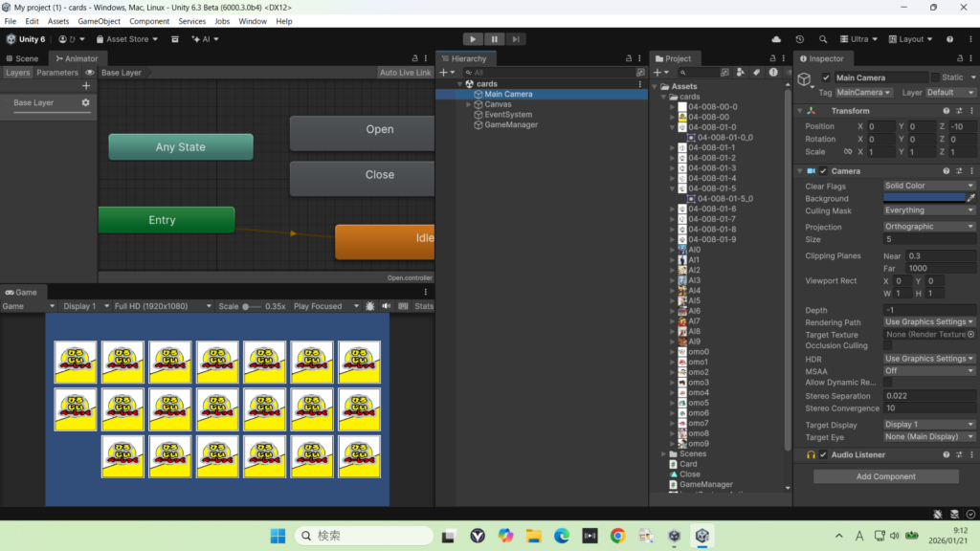Open the Package Manager icon beside Asset Store
The width and height of the screenshot is (980, 551).
point(175,39)
